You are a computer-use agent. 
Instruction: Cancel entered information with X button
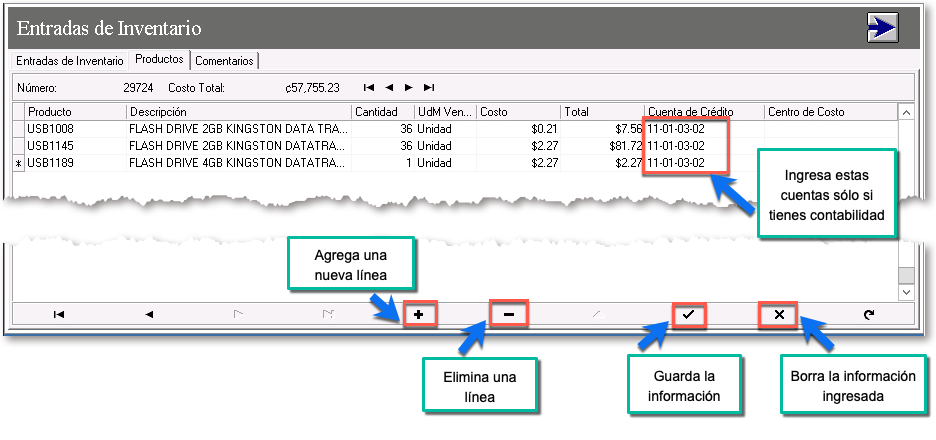coord(779,315)
